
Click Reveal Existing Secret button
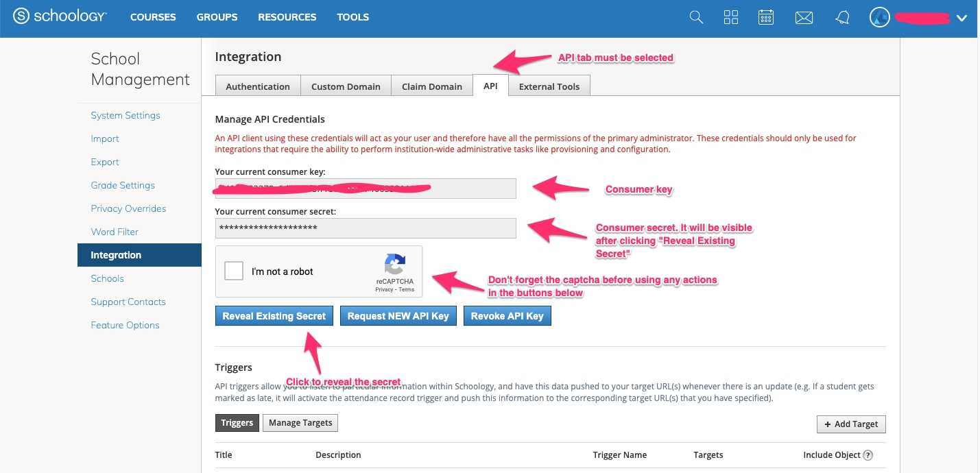coord(274,316)
